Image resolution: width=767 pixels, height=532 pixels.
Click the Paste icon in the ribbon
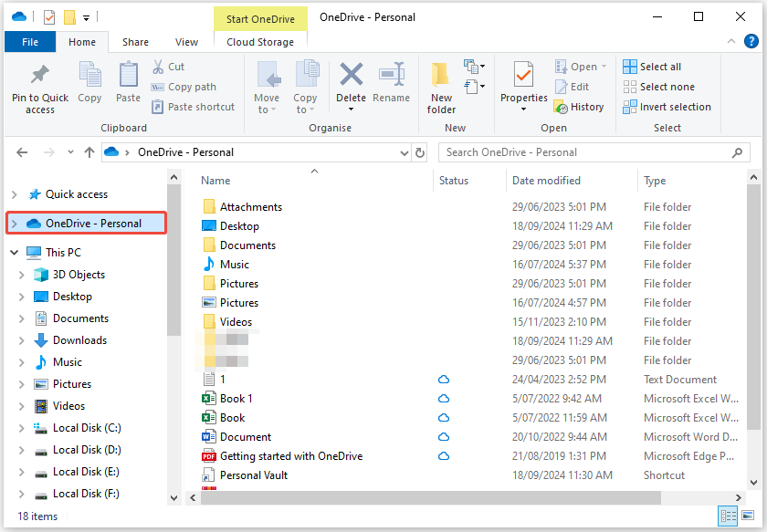point(128,86)
